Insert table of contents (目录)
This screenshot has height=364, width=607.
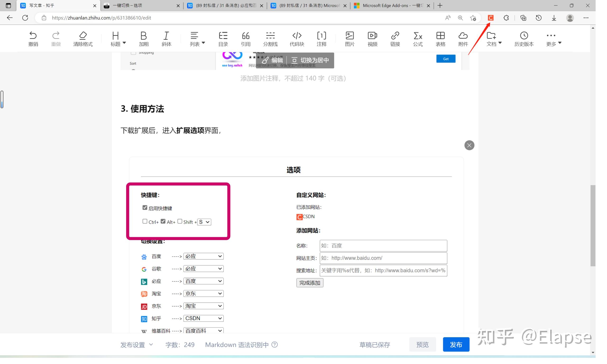click(223, 39)
